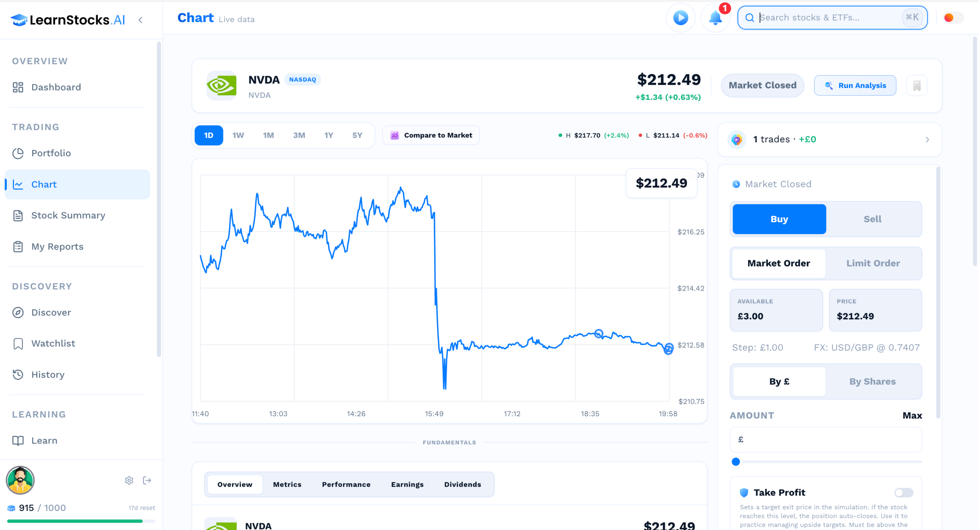Click the logout arrow icon

[147, 480]
